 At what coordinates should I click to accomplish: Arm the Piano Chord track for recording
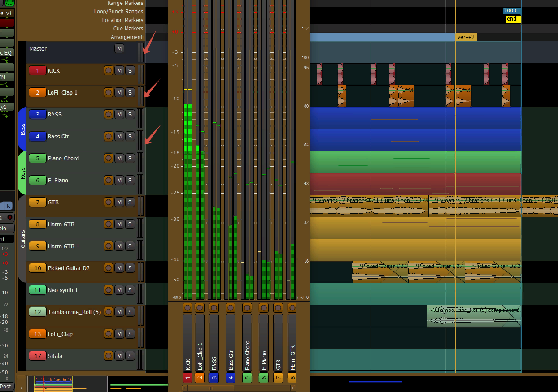[x=109, y=158]
